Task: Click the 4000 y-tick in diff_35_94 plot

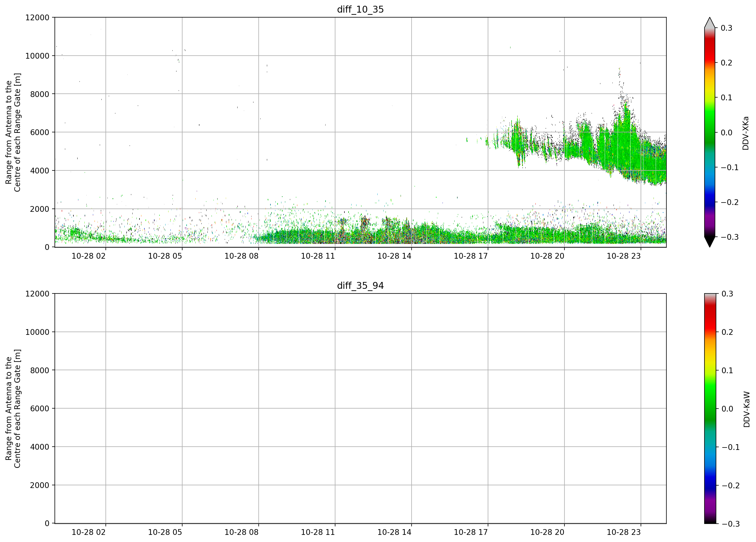Action: click(40, 447)
